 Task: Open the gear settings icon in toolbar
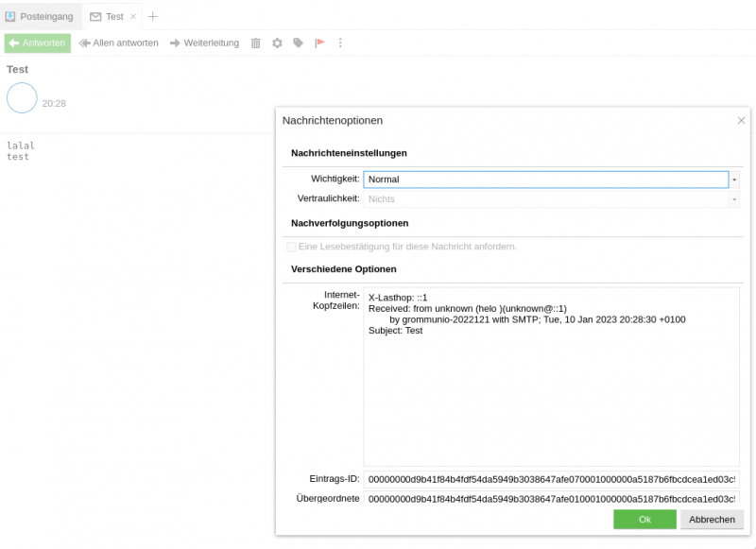pos(277,43)
